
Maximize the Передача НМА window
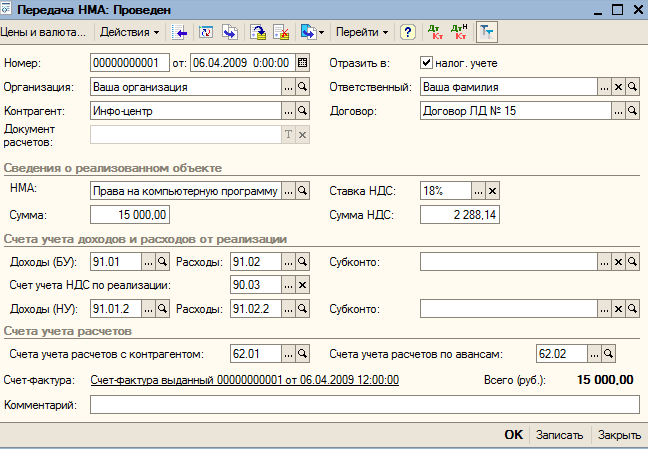tap(617, 10)
